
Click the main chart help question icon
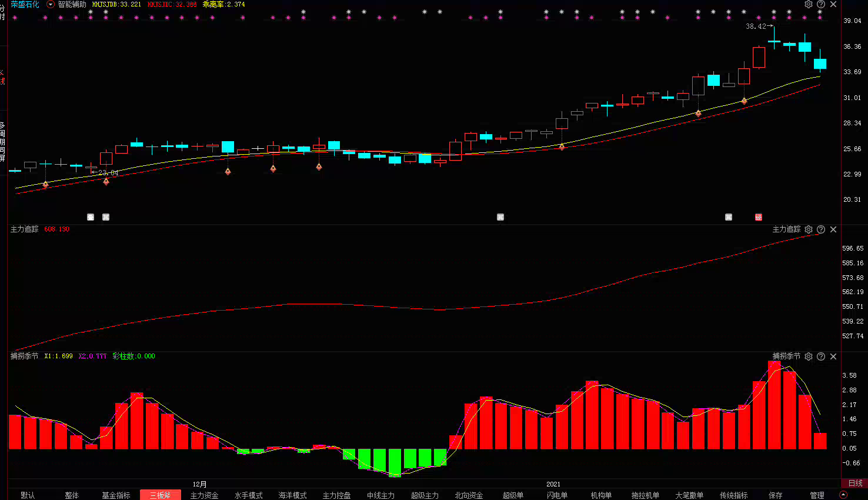coord(821,4)
